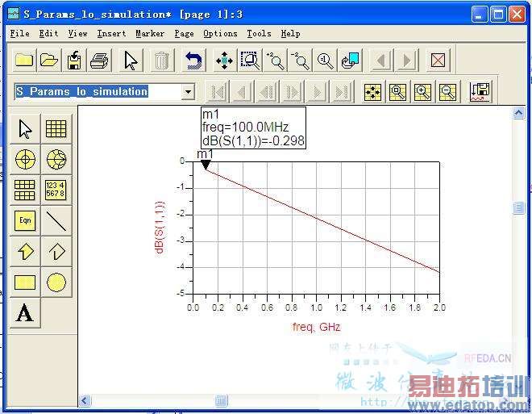532x414 pixels.
Task: Insert a numeric list from the palette
Action: [56, 190]
